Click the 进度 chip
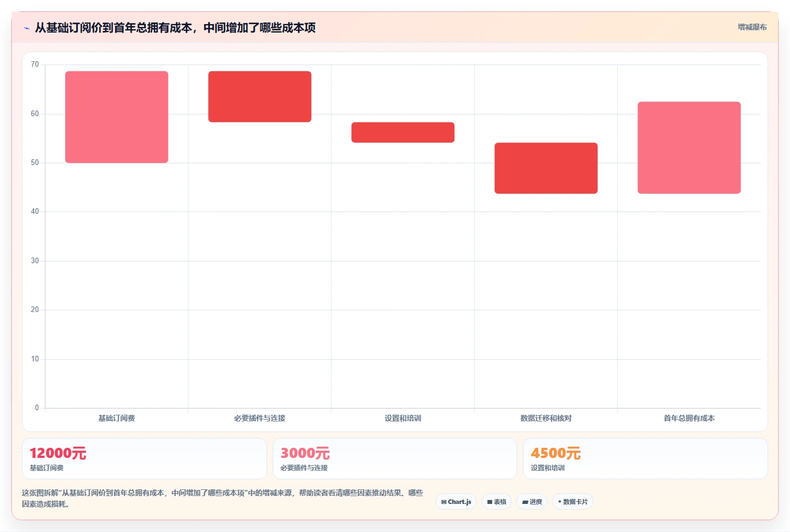The width and height of the screenshot is (790, 532). pyautogui.click(x=532, y=502)
